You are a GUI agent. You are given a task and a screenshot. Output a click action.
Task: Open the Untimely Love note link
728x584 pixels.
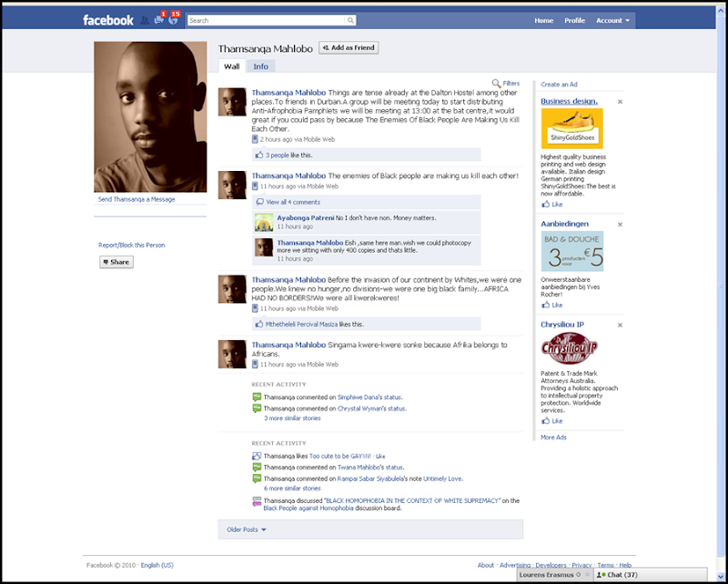coord(442,478)
